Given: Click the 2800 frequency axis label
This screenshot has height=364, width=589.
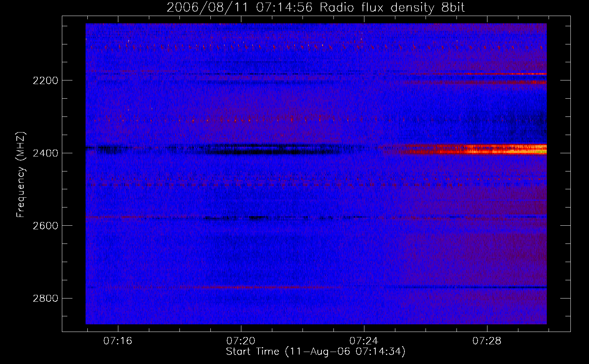Looking at the screenshot, I should [x=45, y=298].
